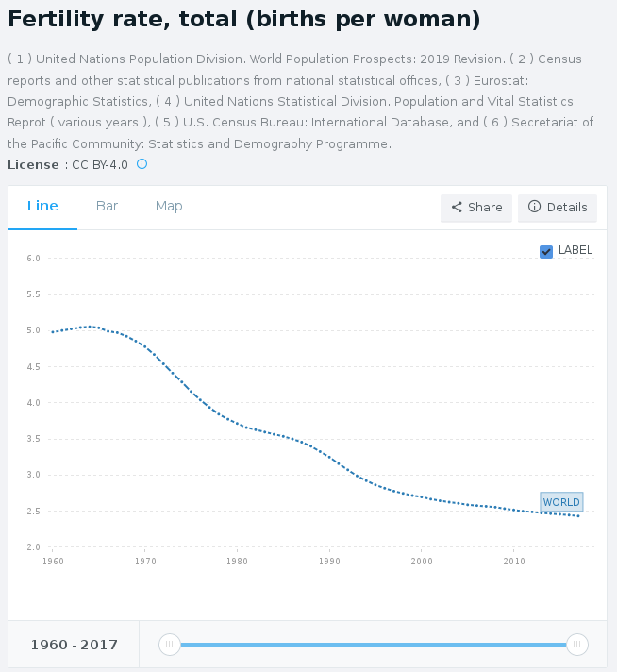
Task: Click the info icon beside the CC BY-4.0 license
Action: click(x=142, y=164)
